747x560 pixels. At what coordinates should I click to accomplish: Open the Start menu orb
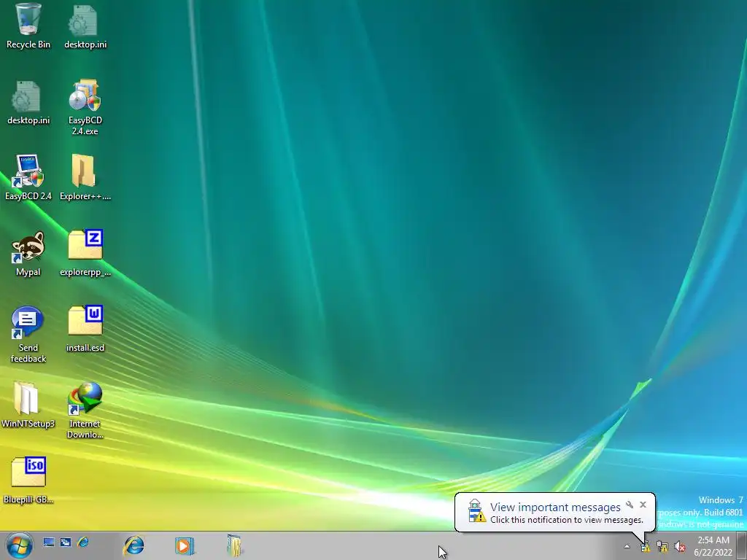coord(20,545)
